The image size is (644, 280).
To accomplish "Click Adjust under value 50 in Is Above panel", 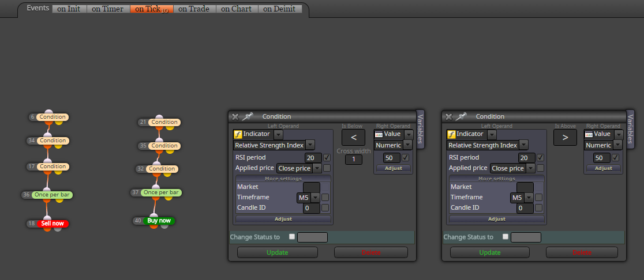I will (604, 168).
